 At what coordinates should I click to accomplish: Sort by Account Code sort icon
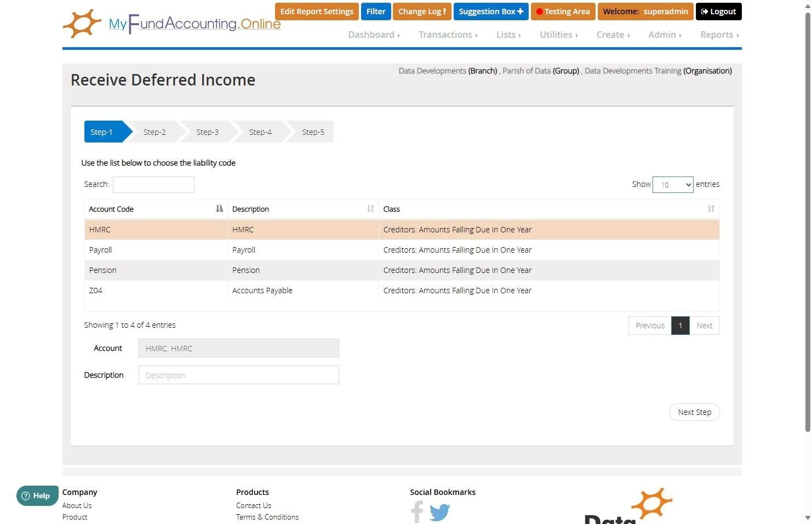tap(219, 208)
